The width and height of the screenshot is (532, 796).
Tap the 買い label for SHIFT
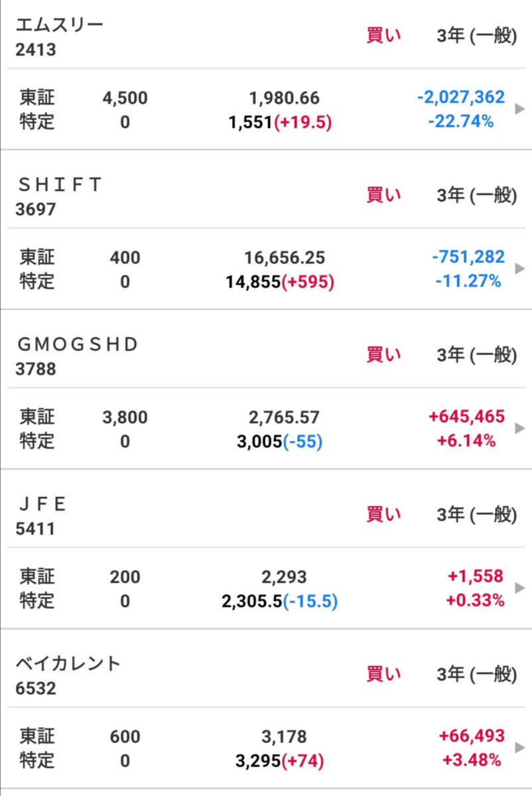coord(383,195)
